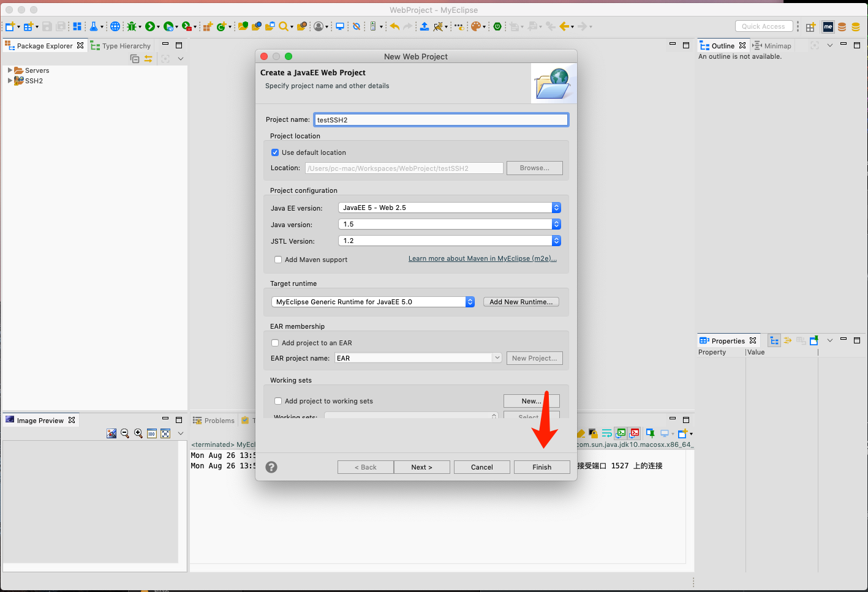The image size is (868, 592).
Task: Select the Image Preview tab
Action: click(x=40, y=421)
